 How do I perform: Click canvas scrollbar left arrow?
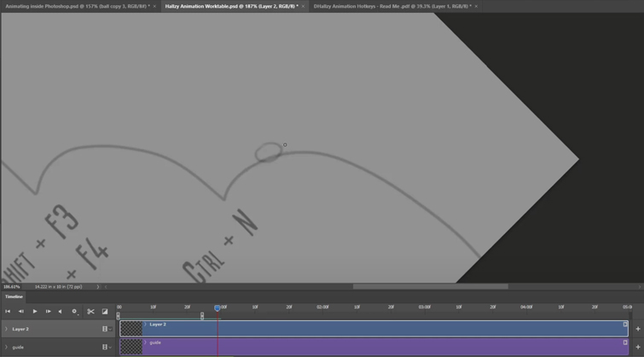(x=106, y=287)
